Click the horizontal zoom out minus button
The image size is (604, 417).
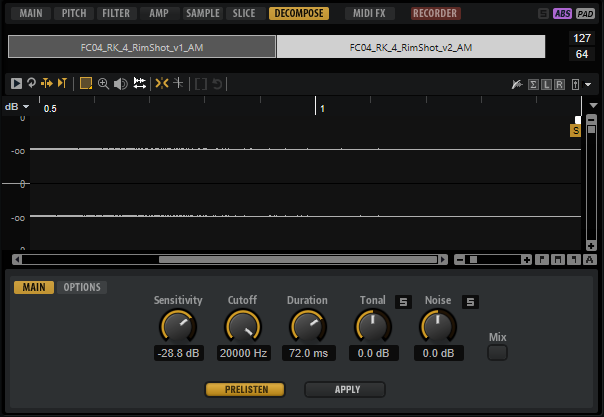pos(459,260)
